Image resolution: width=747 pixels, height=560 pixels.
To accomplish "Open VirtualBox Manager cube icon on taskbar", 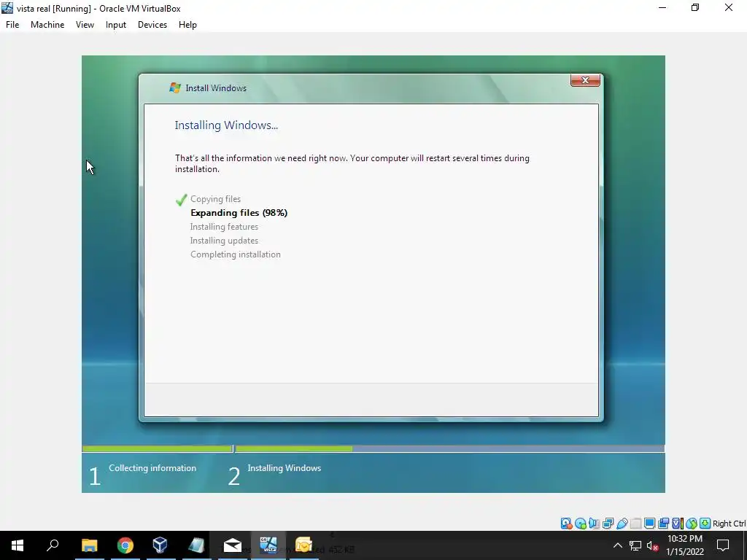I will (160, 545).
